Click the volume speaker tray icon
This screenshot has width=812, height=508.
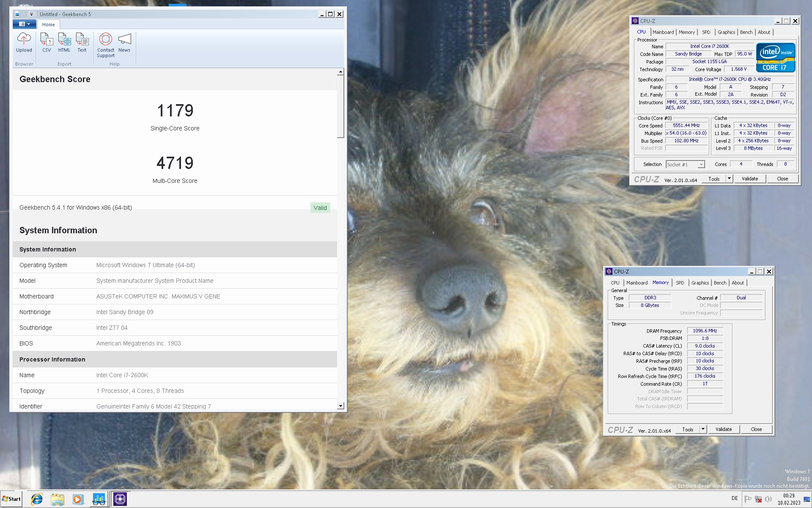[x=768, y=499]
